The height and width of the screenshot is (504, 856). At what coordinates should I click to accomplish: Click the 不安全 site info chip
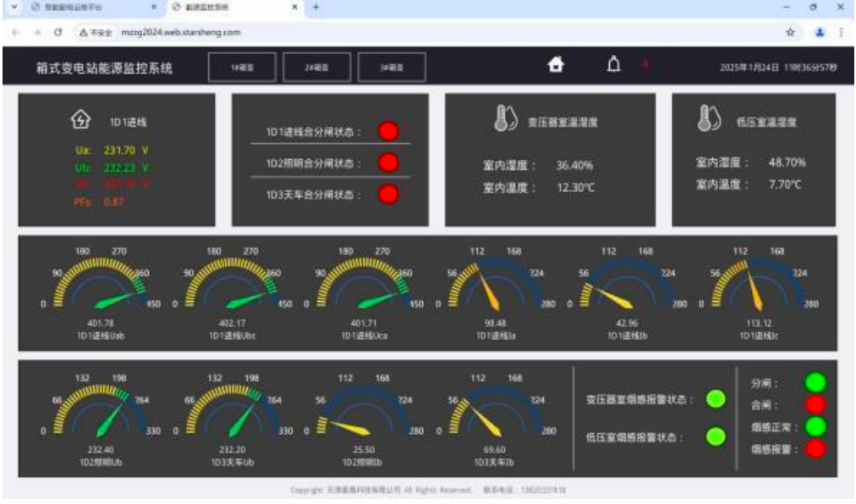[96, 33]
